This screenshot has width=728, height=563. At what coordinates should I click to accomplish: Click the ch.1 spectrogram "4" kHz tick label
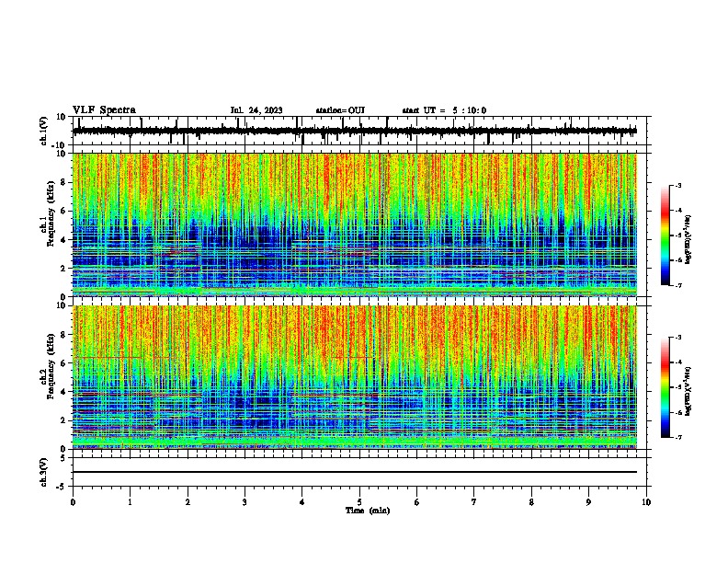63,240
